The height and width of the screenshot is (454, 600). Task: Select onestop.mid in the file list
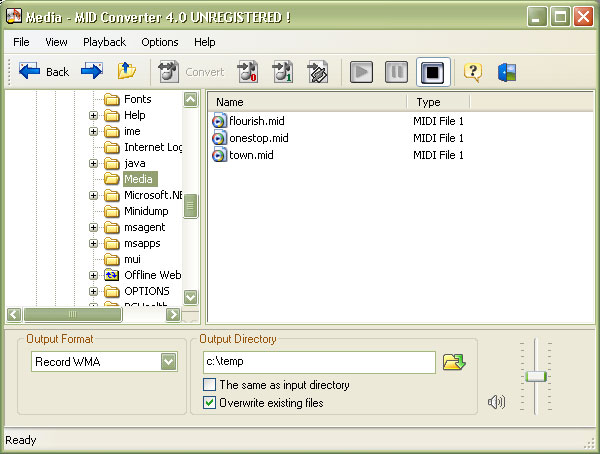[x=259, y=138]
